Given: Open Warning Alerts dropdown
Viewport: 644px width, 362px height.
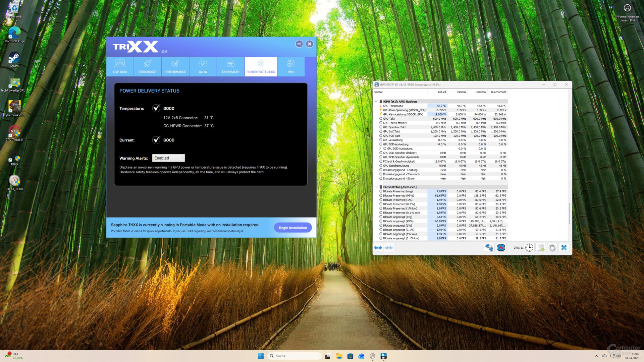Looking at the screenshot, I should pyautogui.click(x=168, y=158).
